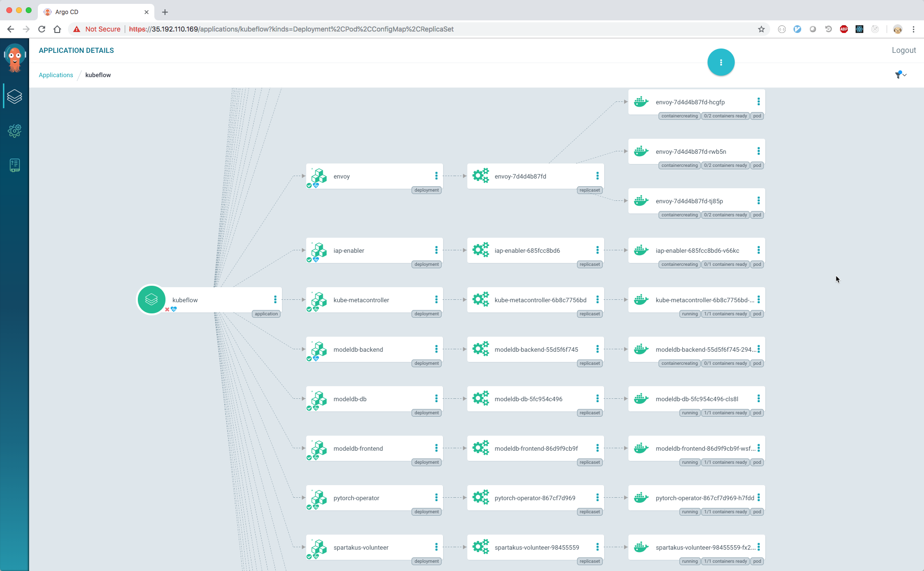Viewport: 924px width, 571px height.
Task: Open menu for envoy-7d4d4b87fd-hcgfp pod
Action: coord(759,102)
